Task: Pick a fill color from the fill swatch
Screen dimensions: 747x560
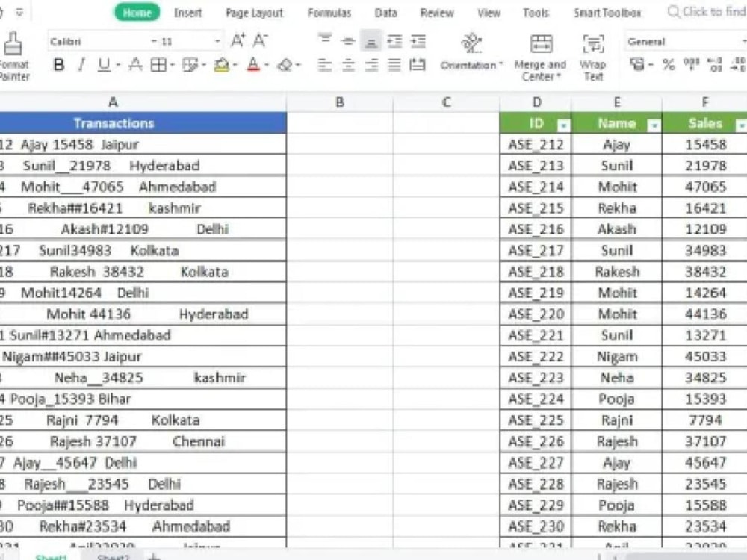Action: pos(221,65)
